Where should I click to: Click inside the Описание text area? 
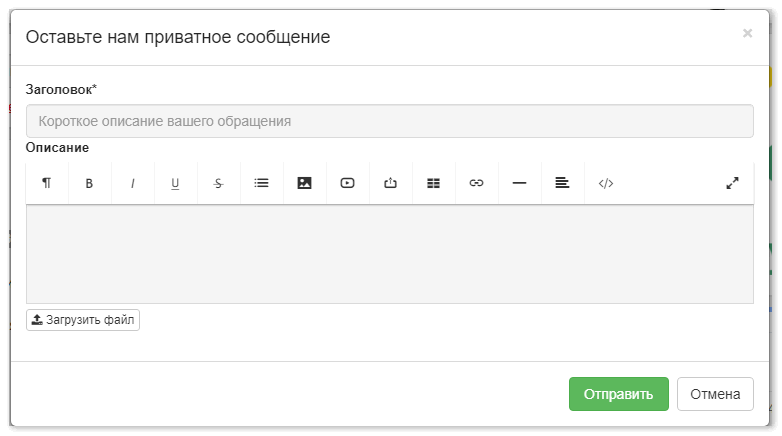tap(390, 254)
